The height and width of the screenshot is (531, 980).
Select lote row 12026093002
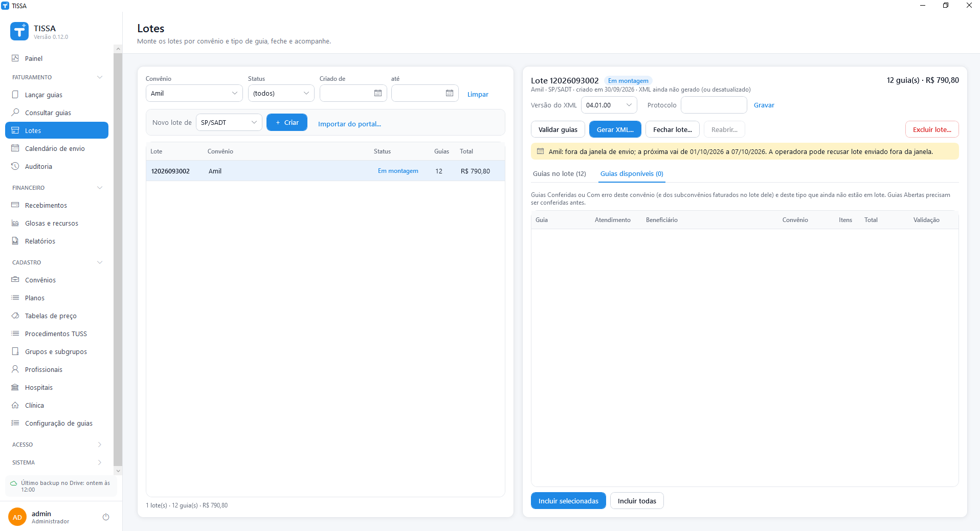click(x=325, y=171)
